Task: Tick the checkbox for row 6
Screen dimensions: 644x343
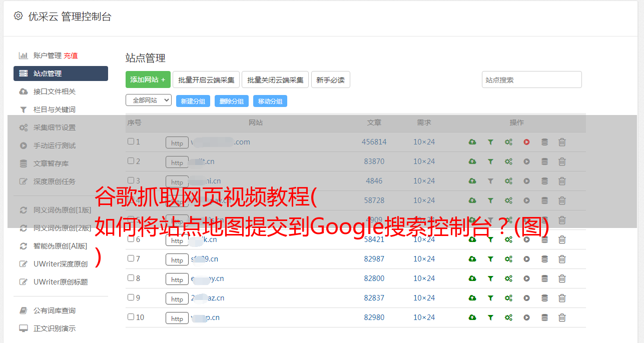Action: tap(131, 239)
